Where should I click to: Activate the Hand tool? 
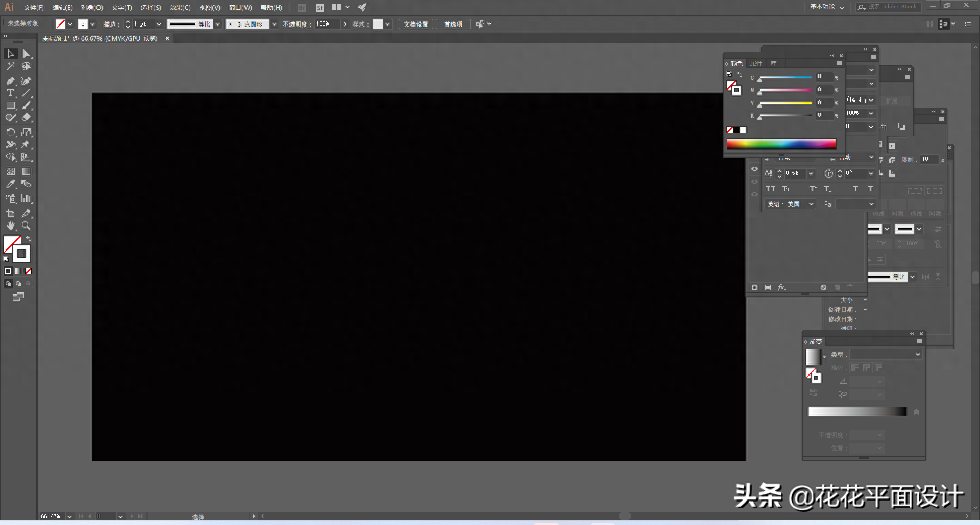tap(10, 226)
